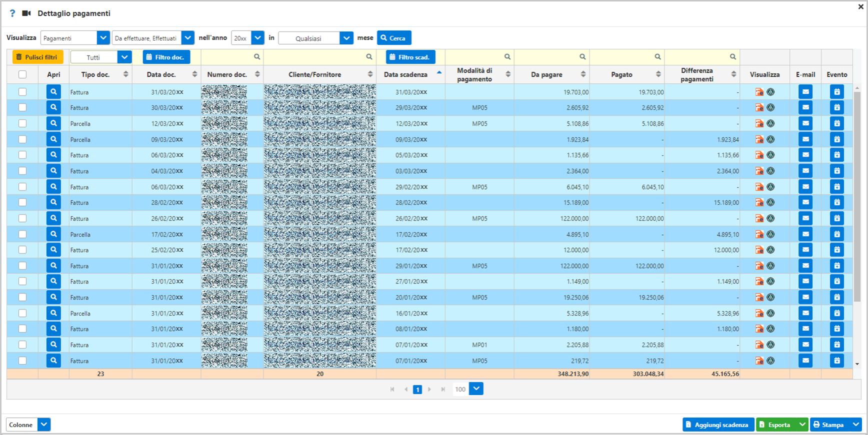
Task: Check the first Fattura row checkbox
Action: 22,92
